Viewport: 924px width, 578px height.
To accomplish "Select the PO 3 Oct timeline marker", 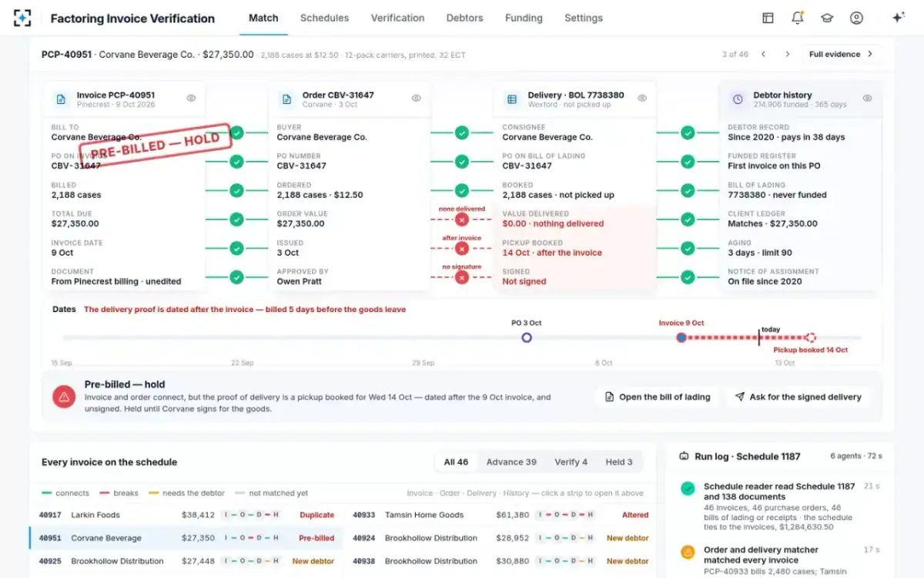I will (x=527, y=338).
